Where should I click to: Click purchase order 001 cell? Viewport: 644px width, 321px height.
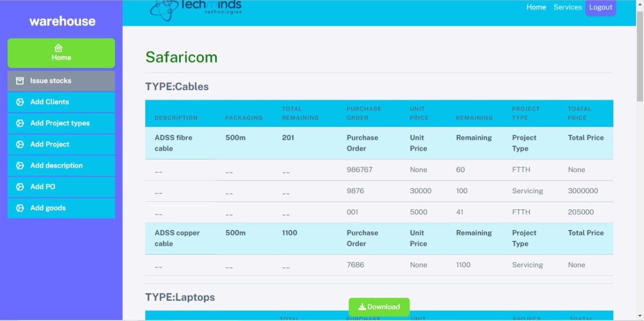353,212
